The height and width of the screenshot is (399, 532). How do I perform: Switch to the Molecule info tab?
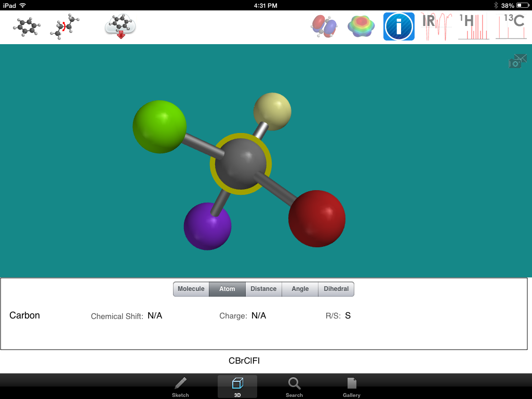tap(191, 289)
